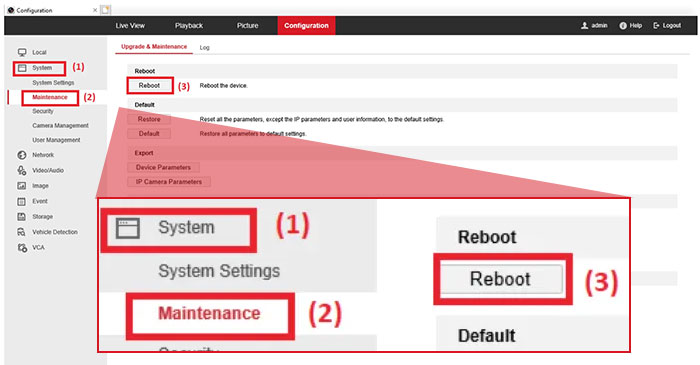Click the Local monitor icon in sidebar
This screenshot has width=700, height=365.
tap(22, 52)
